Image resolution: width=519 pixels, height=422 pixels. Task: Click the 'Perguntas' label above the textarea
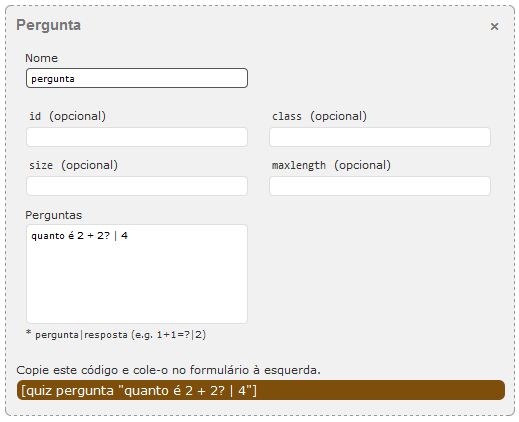[53, 215]
